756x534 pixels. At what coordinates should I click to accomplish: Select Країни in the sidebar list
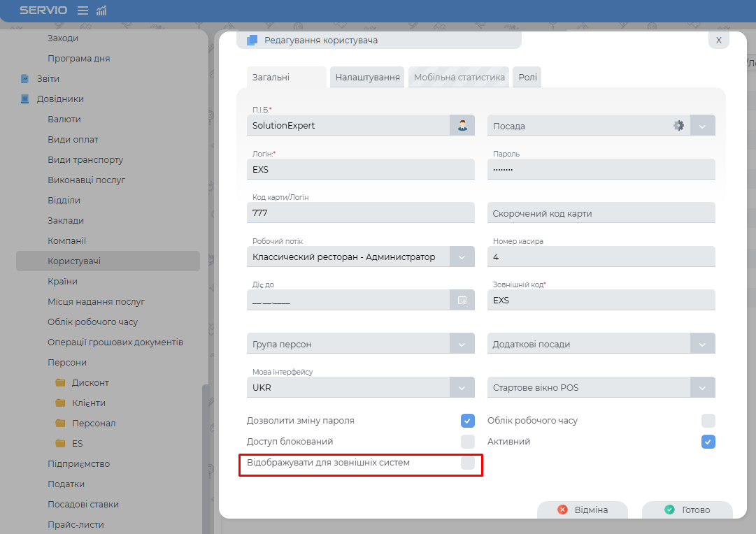pos(62,282)
